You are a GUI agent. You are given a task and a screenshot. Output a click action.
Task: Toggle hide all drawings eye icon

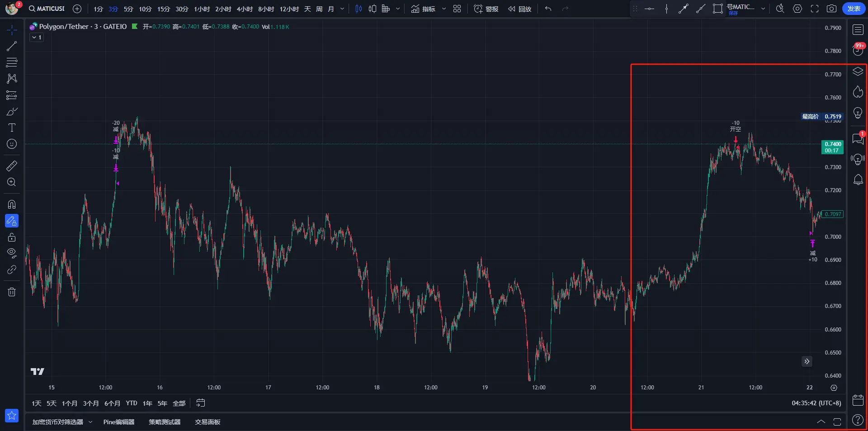(12, 253)
